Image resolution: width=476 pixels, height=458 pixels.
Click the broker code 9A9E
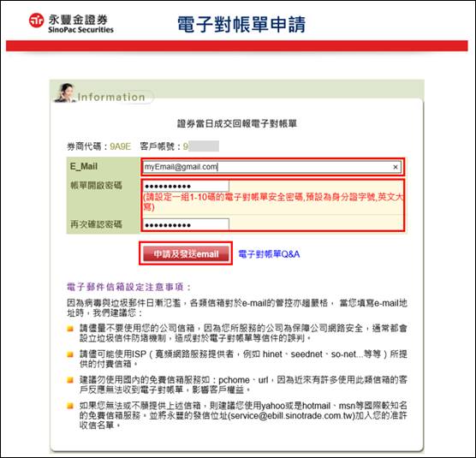120,146
